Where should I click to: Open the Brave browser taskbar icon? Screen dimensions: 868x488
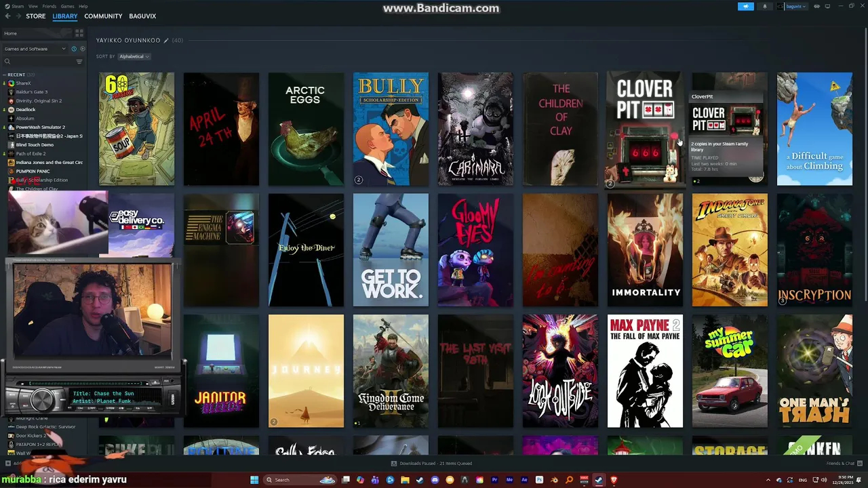click(x=614, y=480)
